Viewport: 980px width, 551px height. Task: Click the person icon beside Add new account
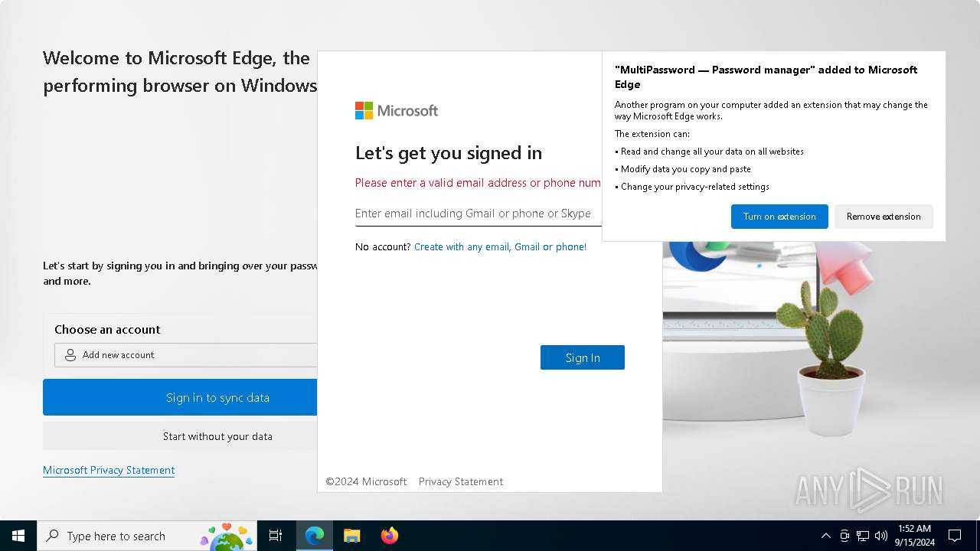[x=70, y=355]
